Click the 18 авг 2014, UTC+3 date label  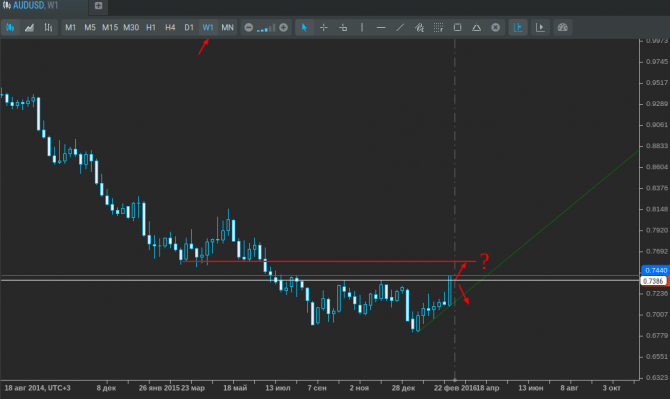click(37, 388)
